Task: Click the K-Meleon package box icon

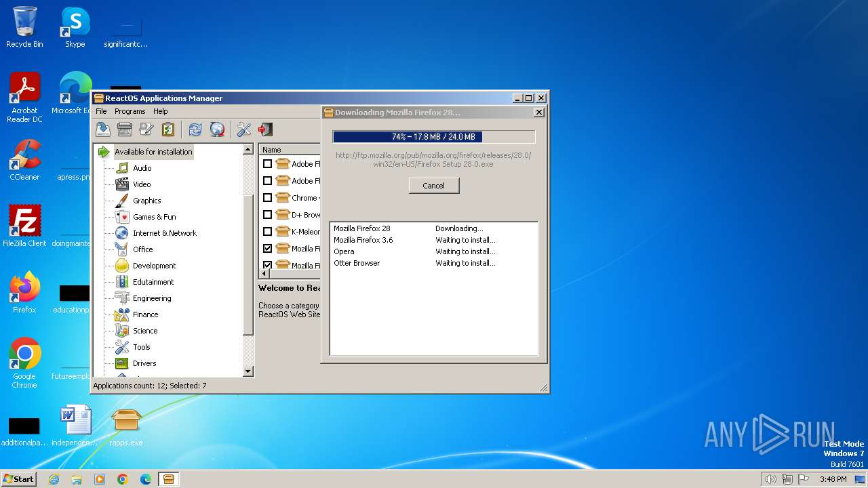Action: [283, 232]
